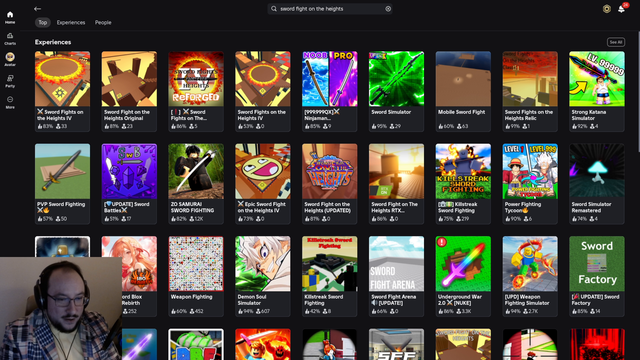Click 'Weapon Fighting' title text
The height and width of the screenshot is (360, 640).
click(191, 297)
